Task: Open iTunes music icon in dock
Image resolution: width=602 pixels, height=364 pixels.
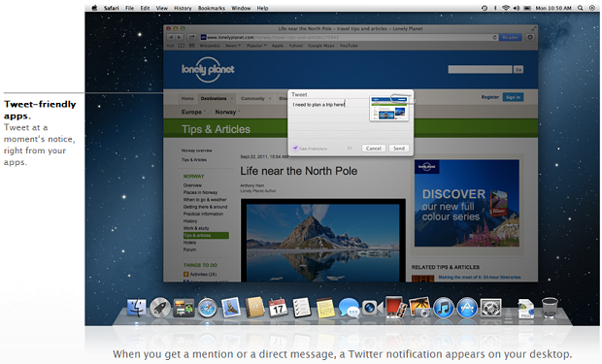Action: point(444,308)
